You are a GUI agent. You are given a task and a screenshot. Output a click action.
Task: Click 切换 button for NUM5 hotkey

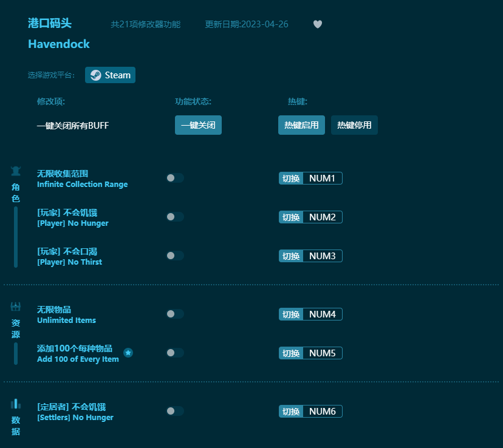coord(291,353)
